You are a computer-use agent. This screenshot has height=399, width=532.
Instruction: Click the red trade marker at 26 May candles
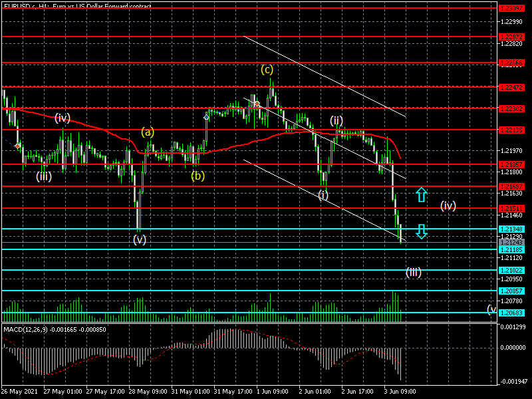point(18,146)
